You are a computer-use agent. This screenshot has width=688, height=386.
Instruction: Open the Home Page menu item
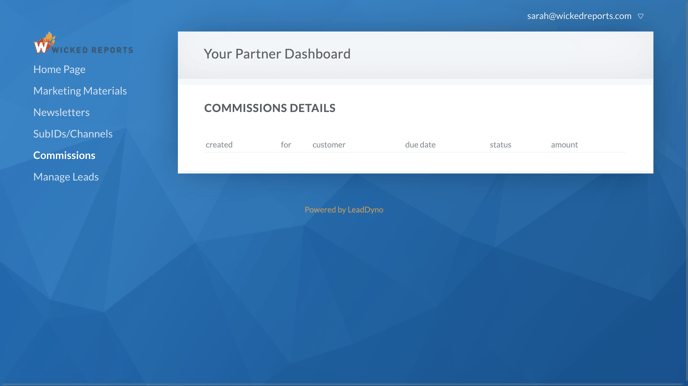tap(59, 69)
